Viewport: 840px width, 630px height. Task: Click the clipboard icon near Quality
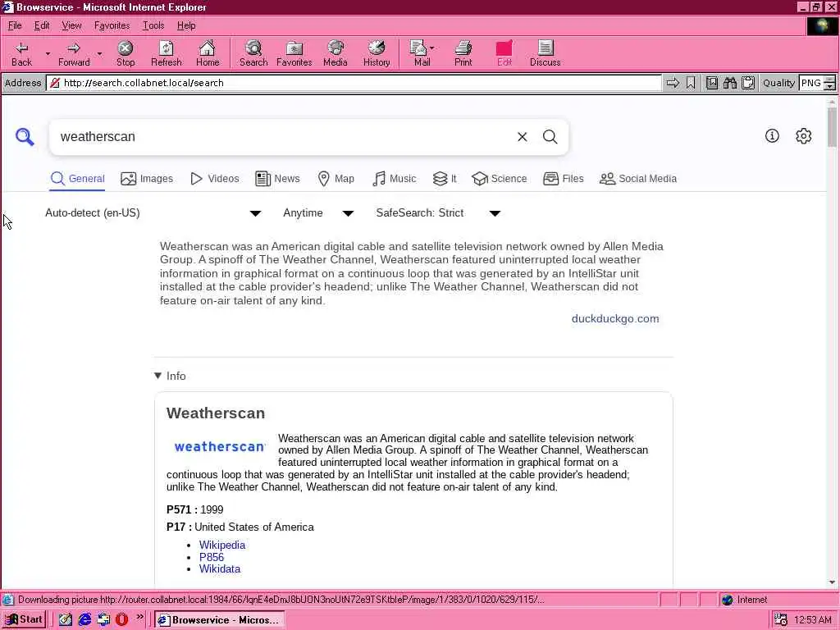748,83
